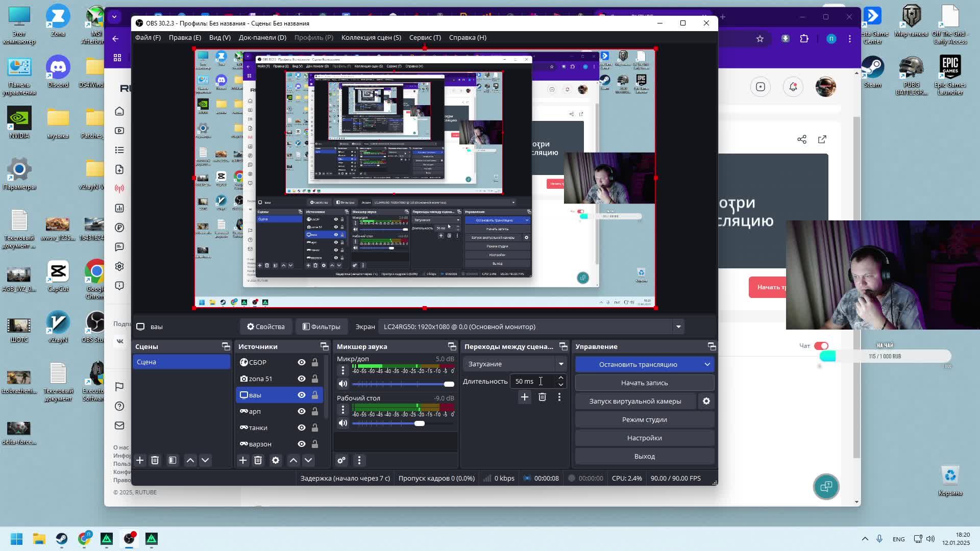Disable the Чат toggle switch
The height and width of the screenshot is (551, 980).
pos(821,346)
